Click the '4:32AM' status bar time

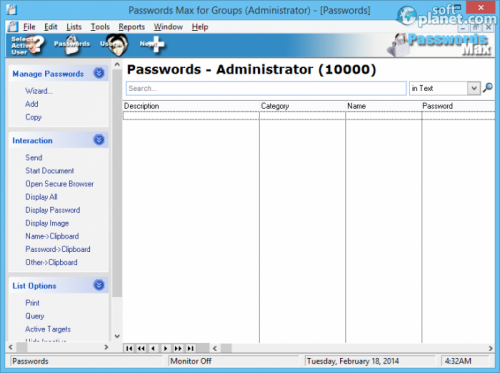click(x=458, y=361)
